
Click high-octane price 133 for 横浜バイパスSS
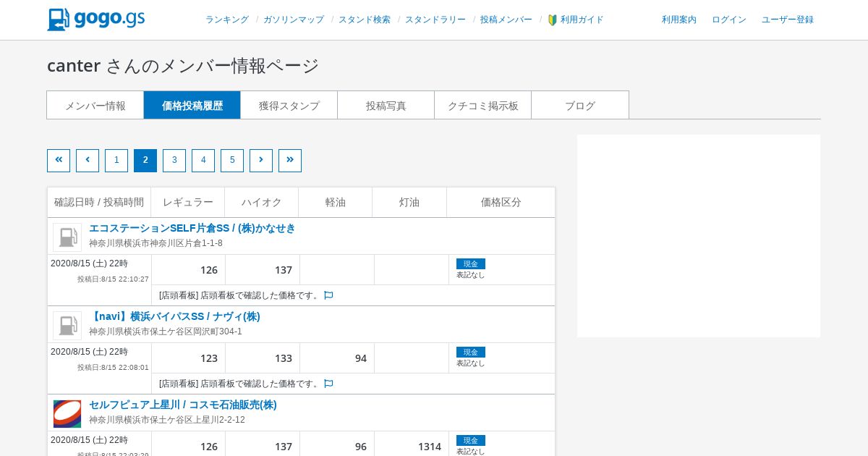click(284, 358)
